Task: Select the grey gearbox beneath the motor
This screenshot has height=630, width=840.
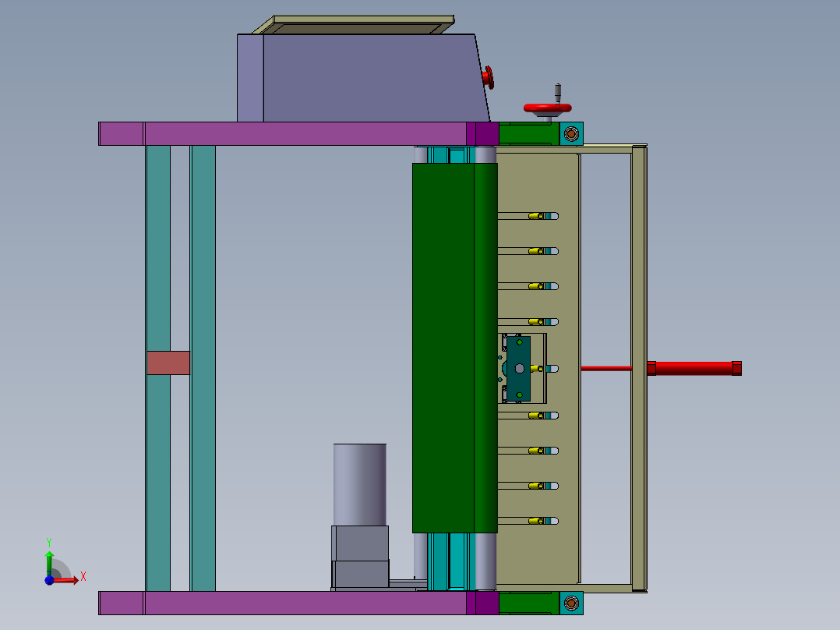Action: 360,557
